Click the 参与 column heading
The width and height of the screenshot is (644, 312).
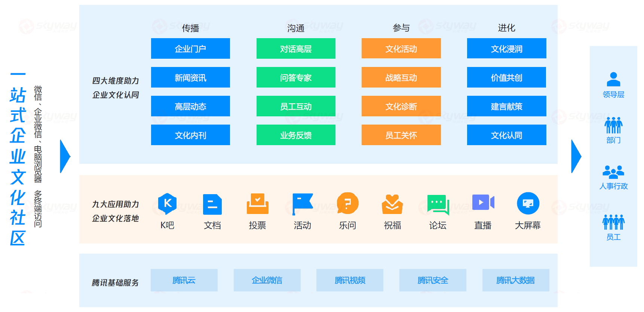click(x=401, y=28)
